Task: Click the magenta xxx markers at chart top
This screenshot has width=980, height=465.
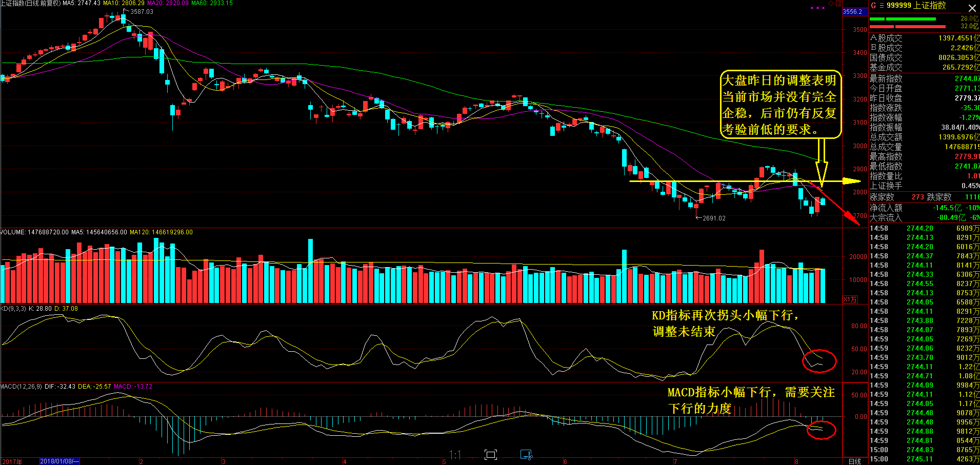Action: click(817, 8)
